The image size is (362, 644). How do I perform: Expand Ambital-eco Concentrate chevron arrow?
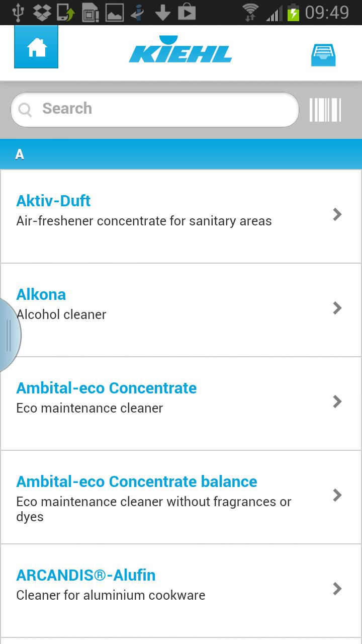click(x=337, y=401)
